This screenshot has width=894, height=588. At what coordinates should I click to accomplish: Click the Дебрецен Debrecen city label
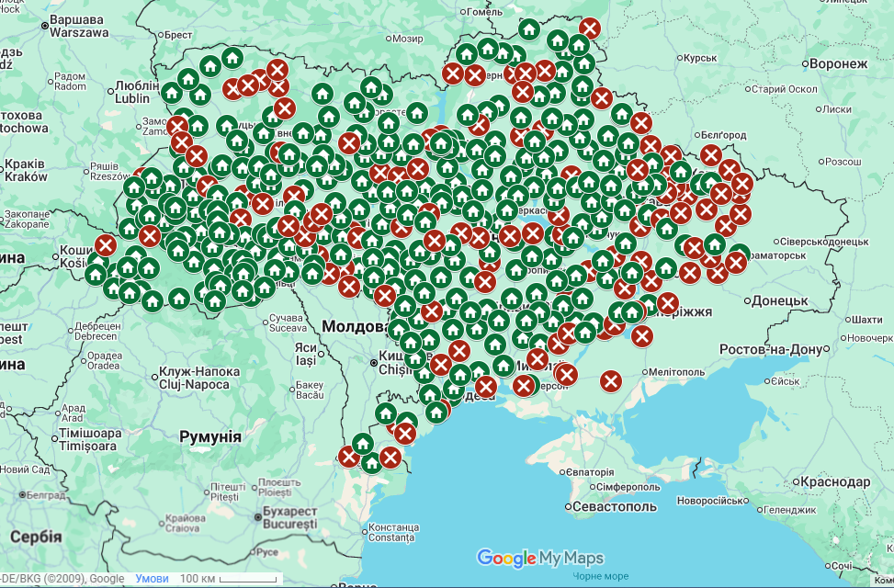pyautogui.click(x=97, y=331)
